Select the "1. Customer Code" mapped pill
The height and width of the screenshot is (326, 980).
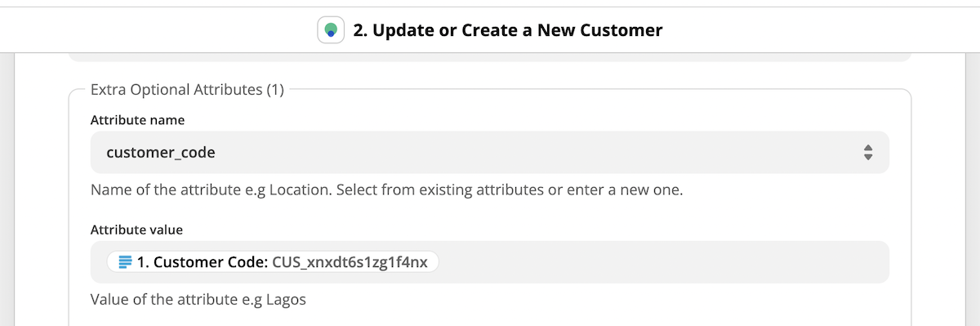(273, 262)
